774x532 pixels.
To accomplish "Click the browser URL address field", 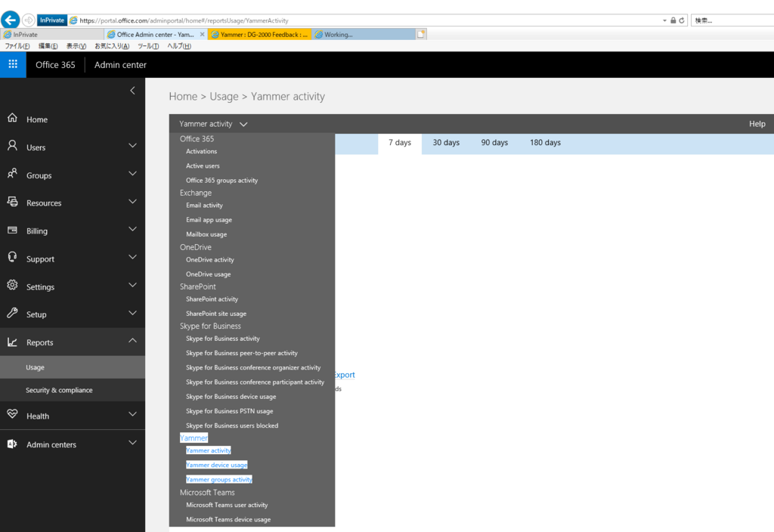I will pos(365,20).
